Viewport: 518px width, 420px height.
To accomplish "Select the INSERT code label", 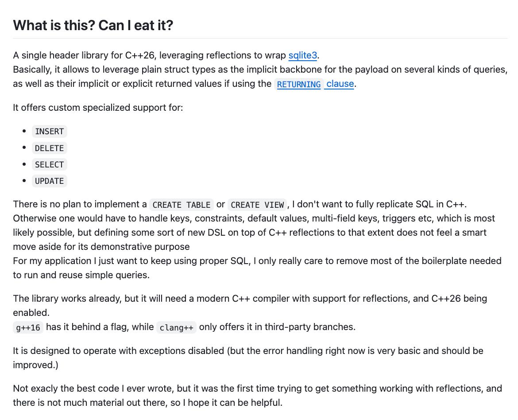I will [x=50, y=131].
